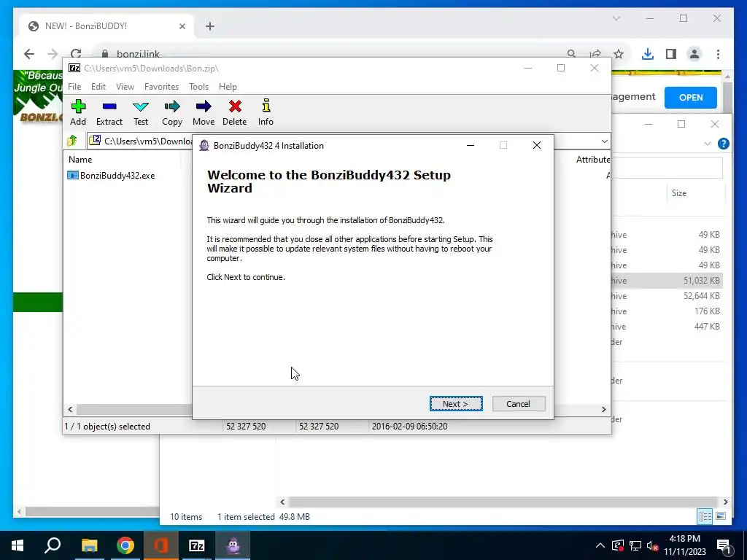The width and height of the screenshot is (747, 560).
Task: Click the Info icon in 7-Zip toolbar
Action: (x=266, y=112)
